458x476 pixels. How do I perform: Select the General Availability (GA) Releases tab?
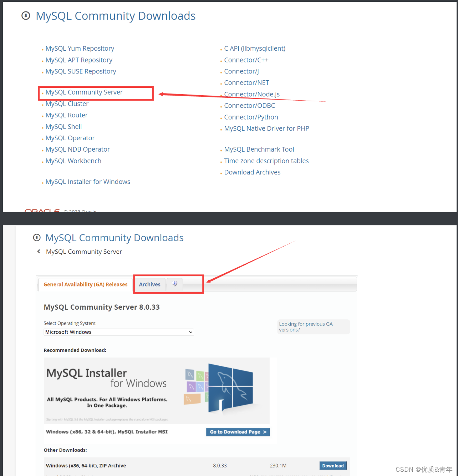(x=85, y=284)
